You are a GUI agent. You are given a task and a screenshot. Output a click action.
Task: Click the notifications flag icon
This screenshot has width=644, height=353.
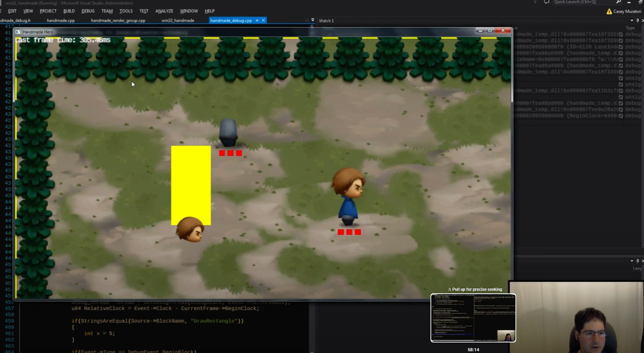(x=535, y=2)
